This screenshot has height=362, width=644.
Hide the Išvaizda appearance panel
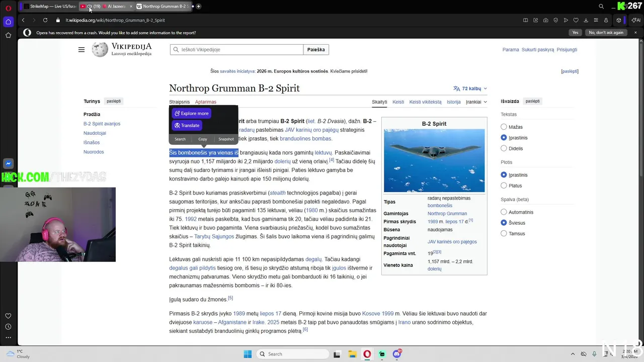pyautogui.click(x=532, y=101)
